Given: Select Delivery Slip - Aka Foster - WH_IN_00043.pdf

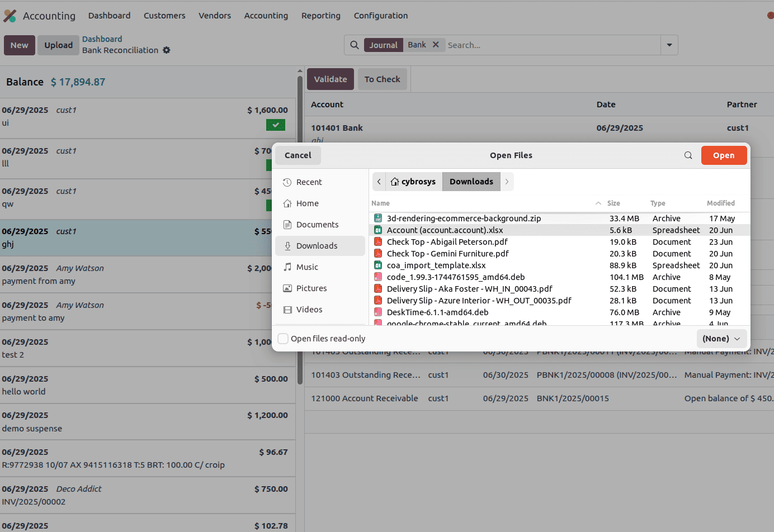Looking at the screenshot, I should click(x=559, y=289).
